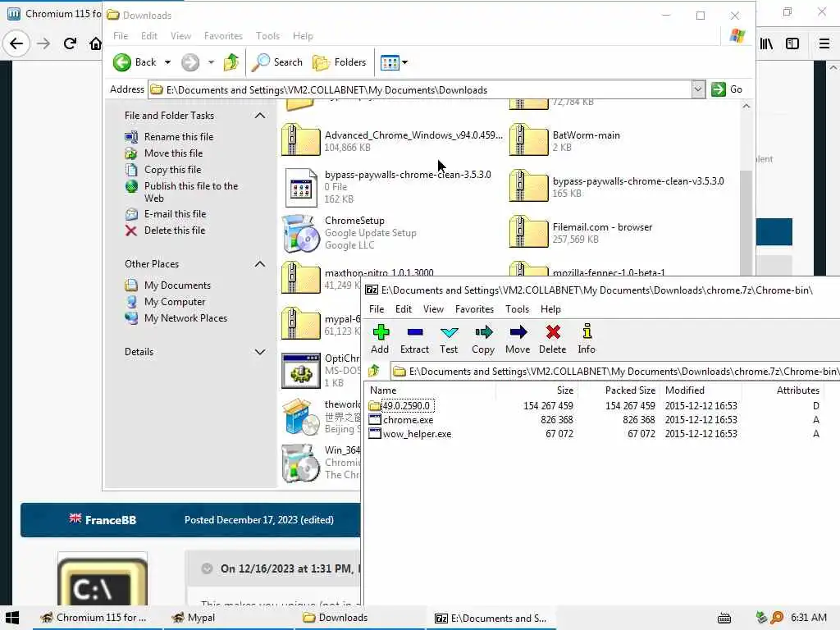Click the 7-Zip path address field
Viewport: 840px width, 630px height.
tap(616, 372)
